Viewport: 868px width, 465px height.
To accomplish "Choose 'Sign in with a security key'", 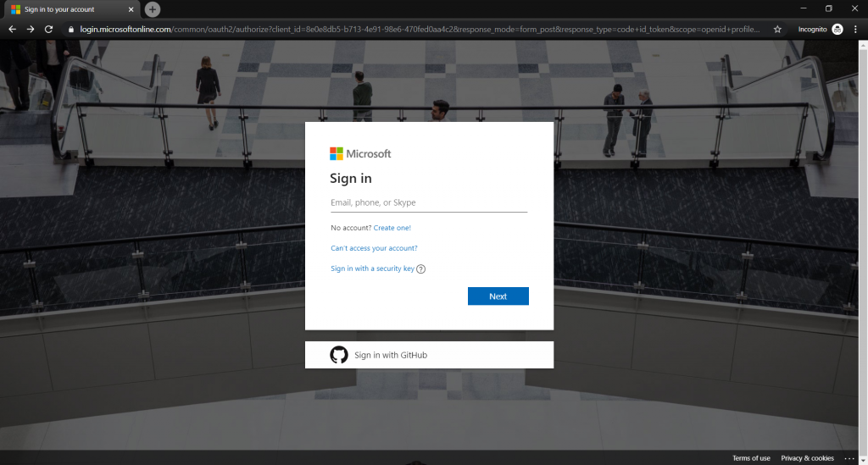I will pos(373,268).
